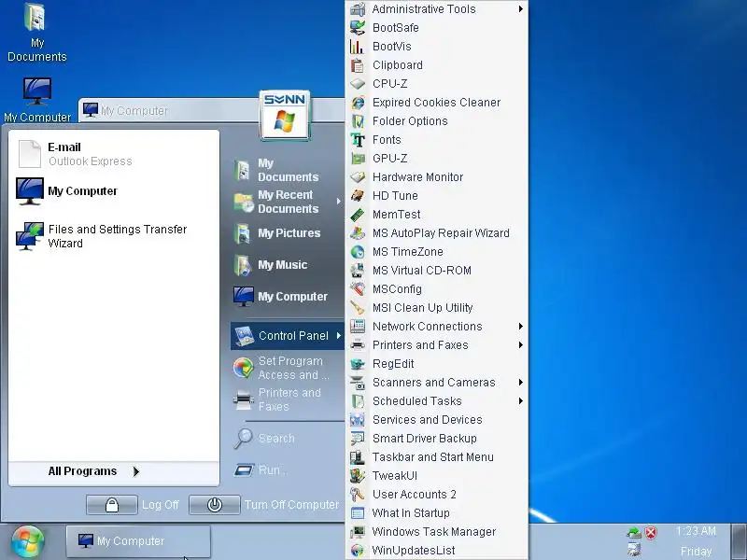The image size is (747, 560).
Task: Open the My Computer desktop icon
Action: [x=37, y=100]
